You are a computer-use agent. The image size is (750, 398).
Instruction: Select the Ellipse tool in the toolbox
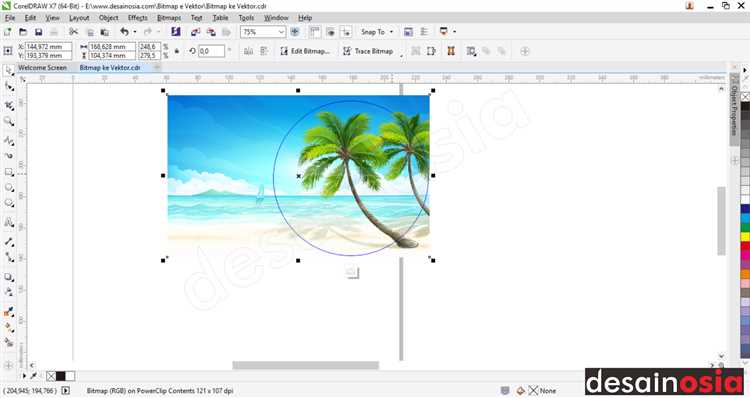[x=9, y=188]
